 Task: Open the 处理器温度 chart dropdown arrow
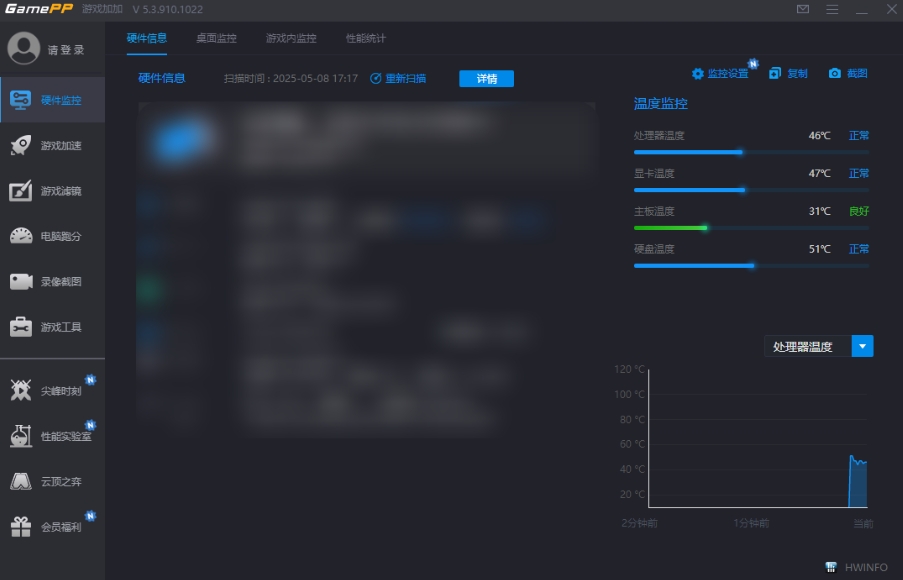tap(862, 346)
